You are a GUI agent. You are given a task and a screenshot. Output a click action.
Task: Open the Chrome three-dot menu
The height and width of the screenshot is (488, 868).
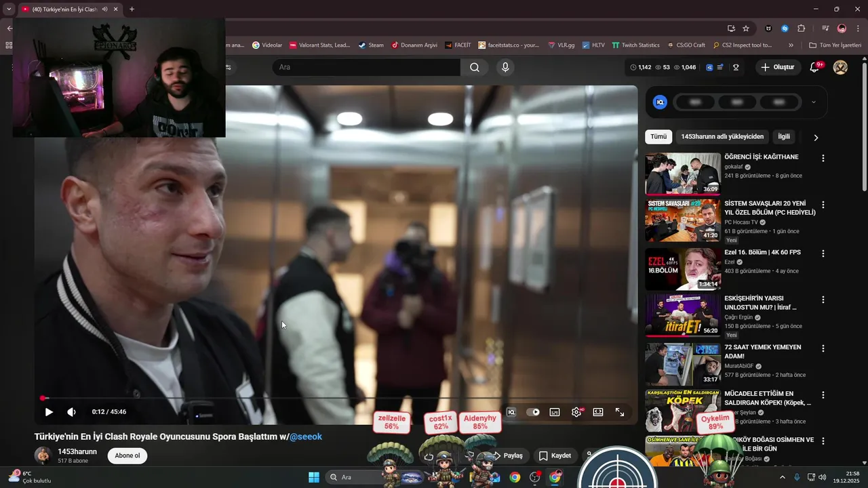(x=856, y=28)
